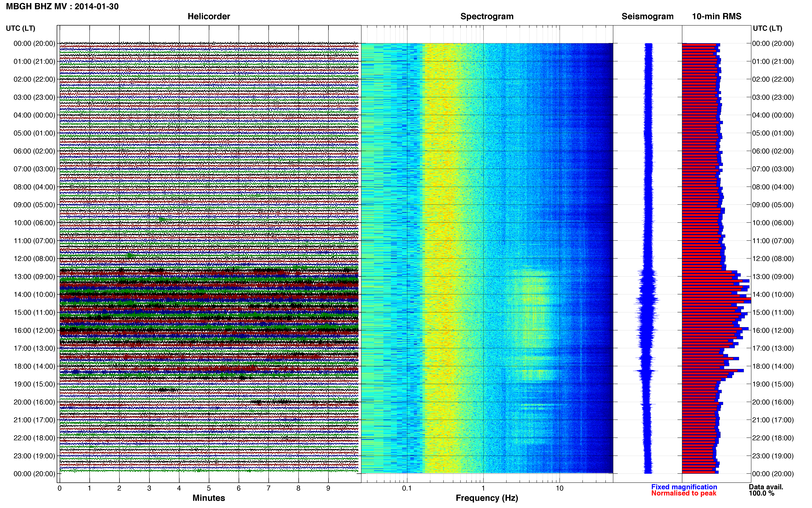Click the right '06:00 (02:00)' time label
The width and height of the screenshot is (812, 508).
click(x=773, y=151)
